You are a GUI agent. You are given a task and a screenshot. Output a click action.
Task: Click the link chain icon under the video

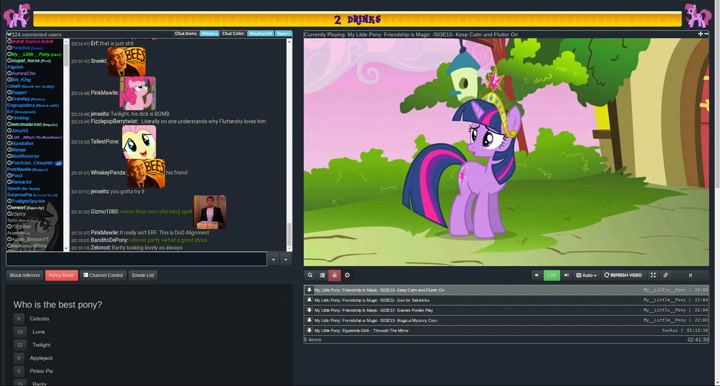[x=665, y=275]
